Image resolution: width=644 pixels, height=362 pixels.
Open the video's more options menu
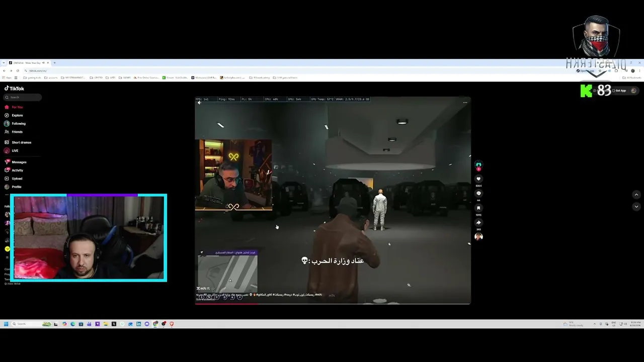[x=465, y=103]
